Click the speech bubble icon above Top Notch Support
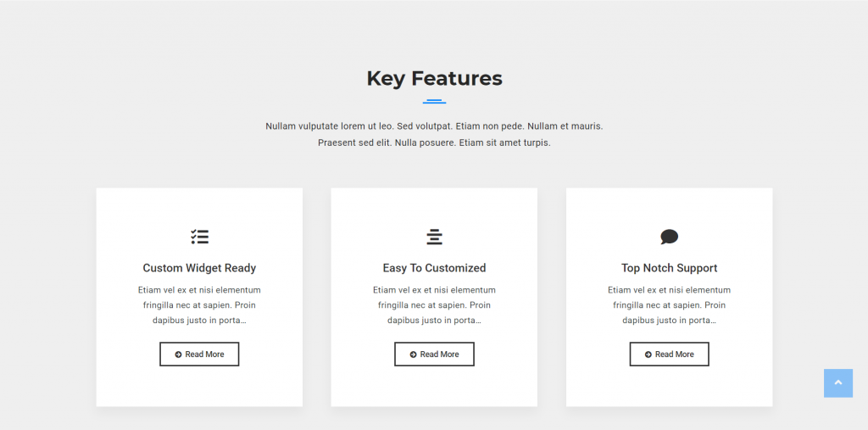This screenshot has height=430, width=868. click(669, 237)
